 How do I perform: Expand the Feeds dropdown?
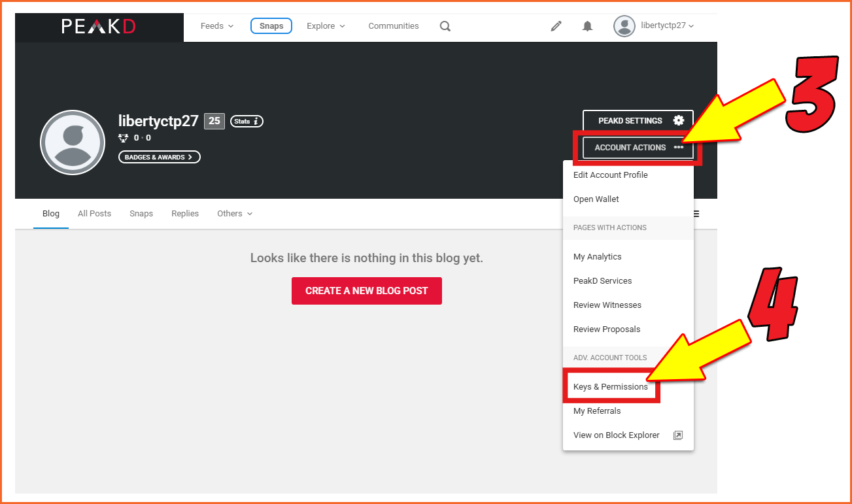217,26
